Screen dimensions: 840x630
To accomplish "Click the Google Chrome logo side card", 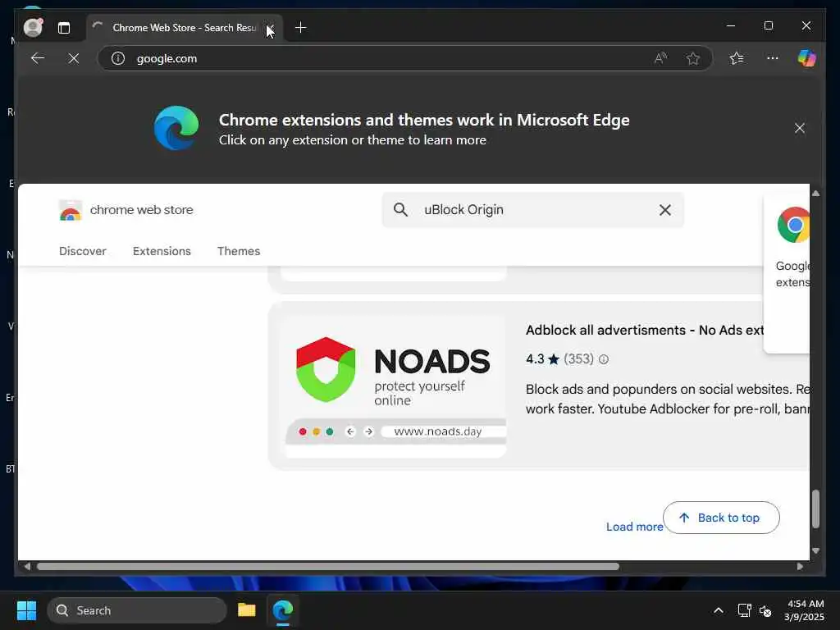I will tap(793, 225).
